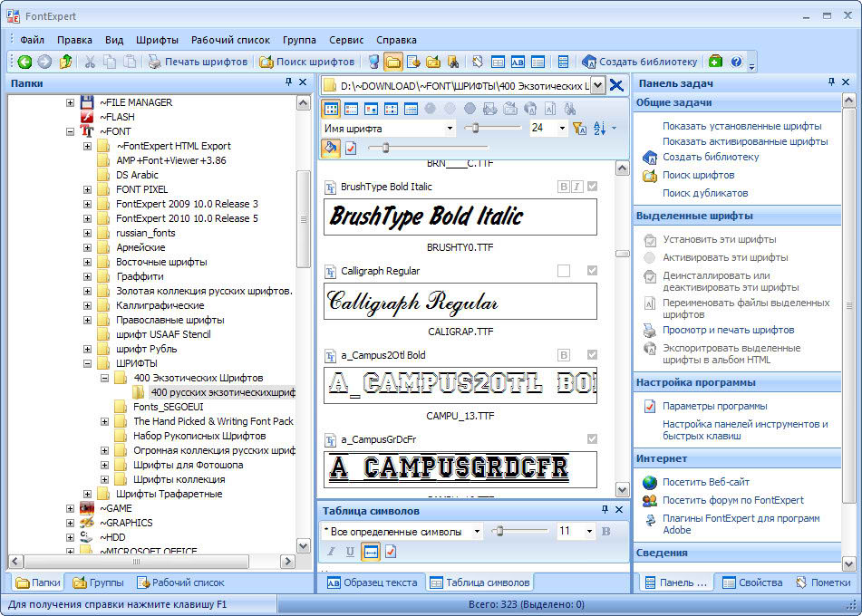Click the Поиск шрифтов toolbar button

click(306, 62)
